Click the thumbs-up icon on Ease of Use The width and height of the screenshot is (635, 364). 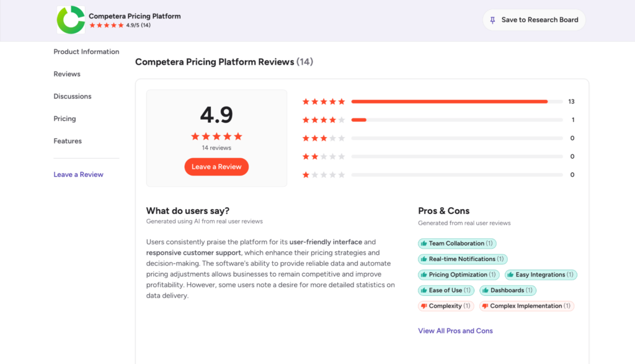(x=424, y=290)
